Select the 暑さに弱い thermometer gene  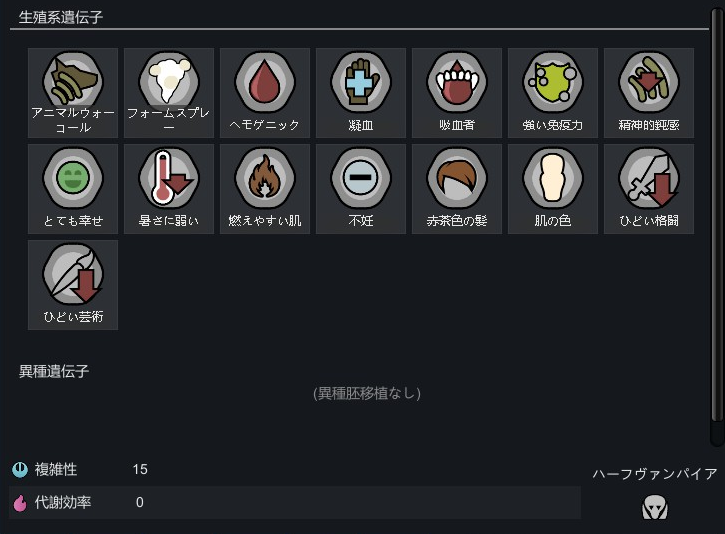click(x=169, y=189)
